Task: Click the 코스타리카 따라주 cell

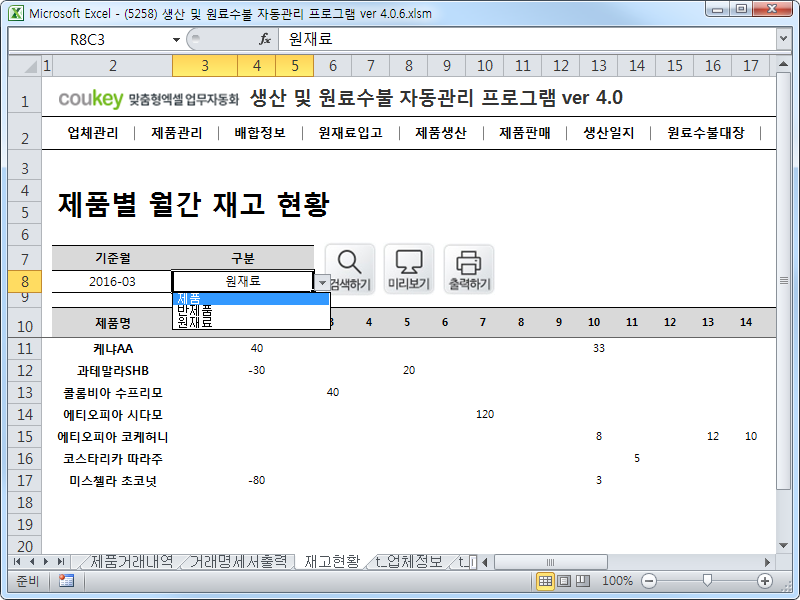Action: click(112, 459)
